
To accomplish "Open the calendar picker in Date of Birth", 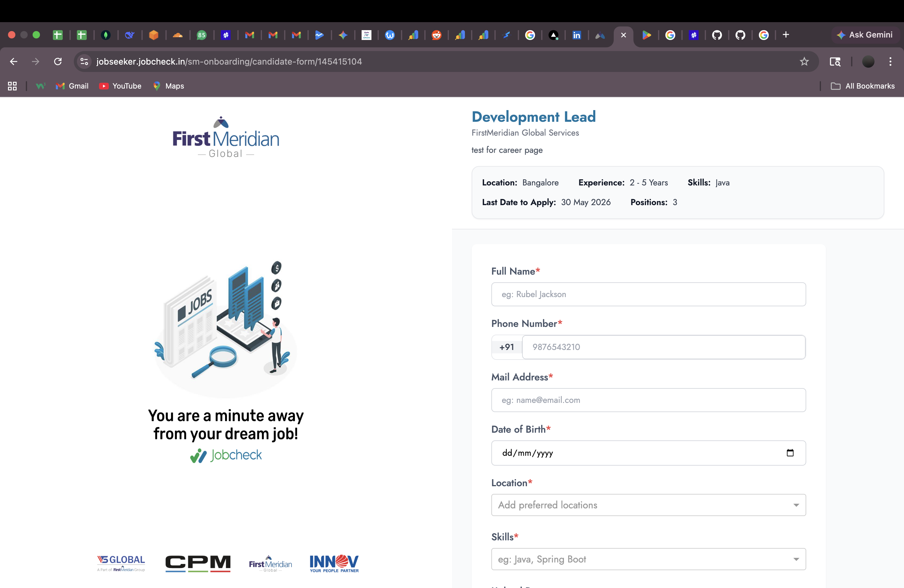I will [790, 453].
